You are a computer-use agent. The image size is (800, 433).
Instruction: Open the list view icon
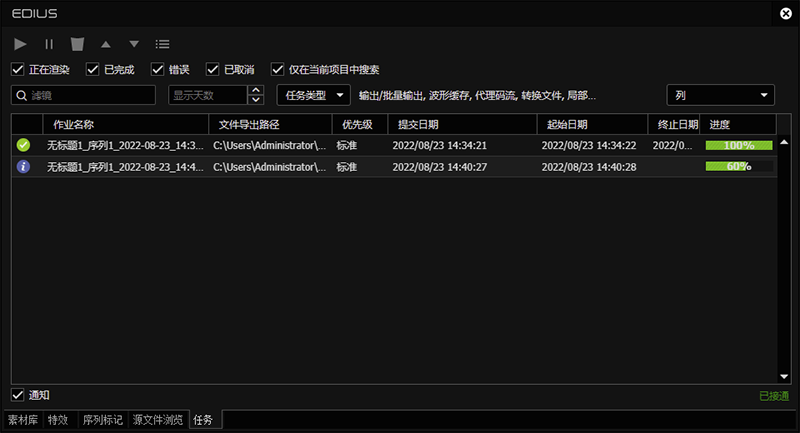162,44
